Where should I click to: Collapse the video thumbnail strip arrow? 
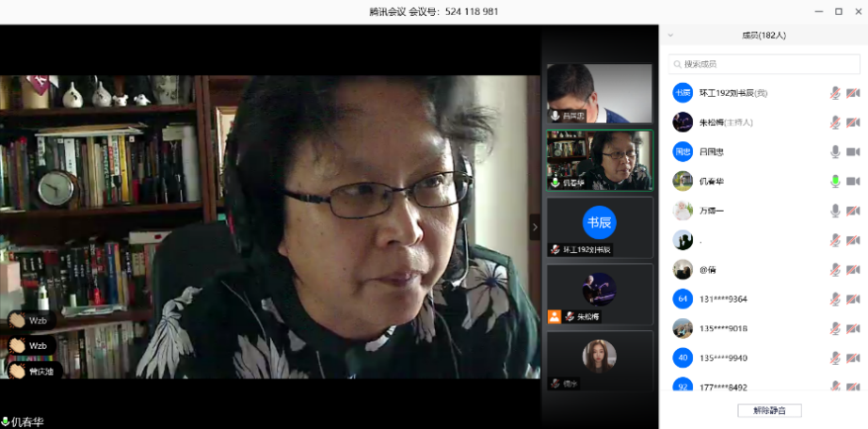[x=536, y=227]
